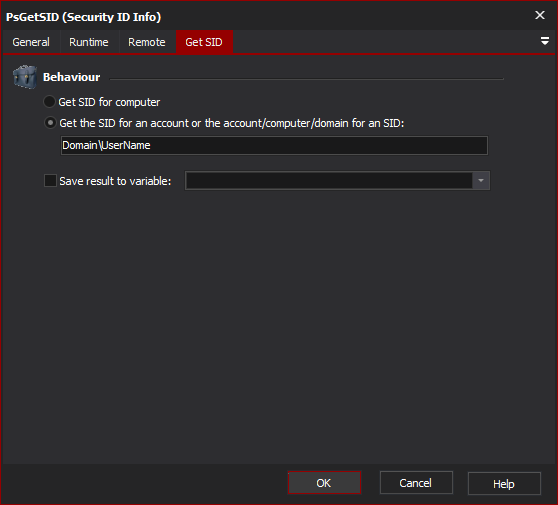
Task: Click the 'Save result to variable:' label text
Action: [115, 181]
